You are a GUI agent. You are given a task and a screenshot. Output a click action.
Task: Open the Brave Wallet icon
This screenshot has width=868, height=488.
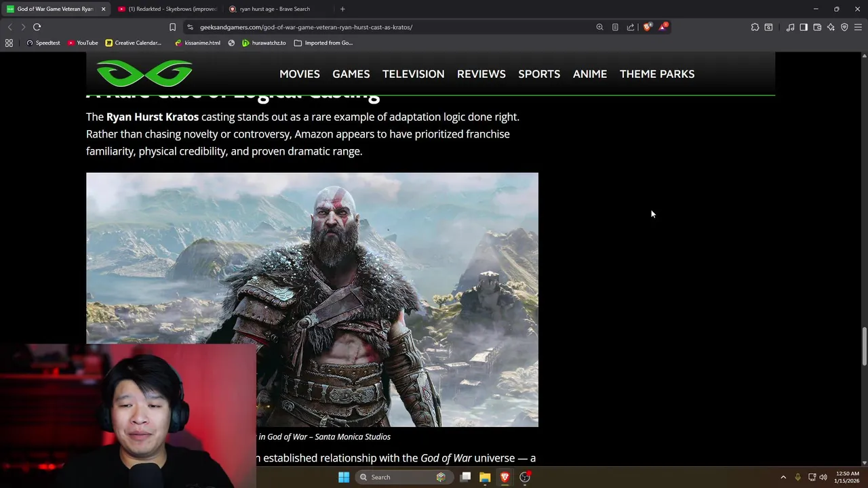[x=817, y=27]
